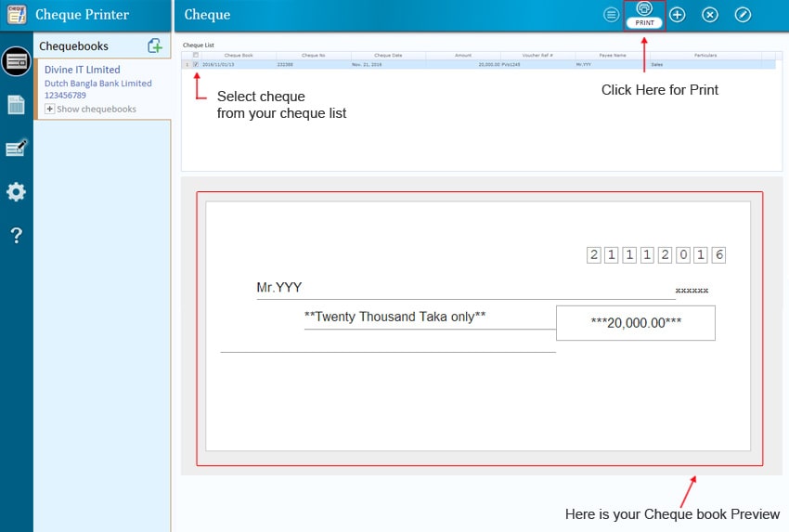Add a new chequebook in Chequebooks panel
Viewport: 789px width, 532px height.
click(x=155, y=45)
